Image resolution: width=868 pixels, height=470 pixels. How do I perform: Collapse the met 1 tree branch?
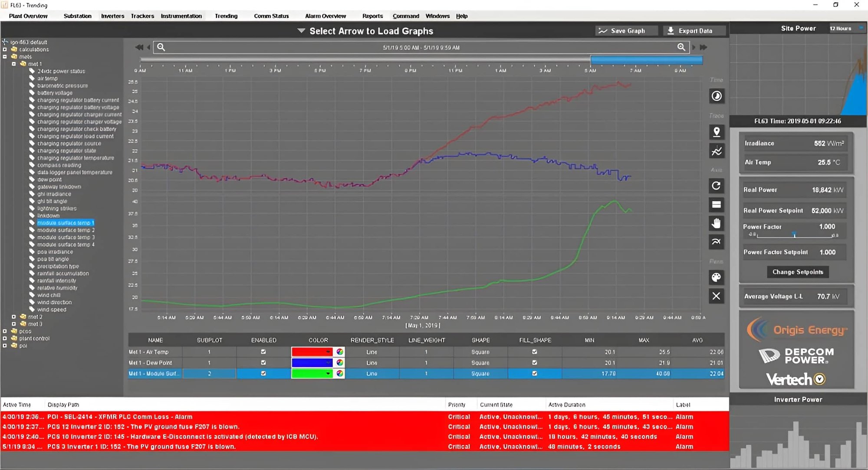pos(14,63)
